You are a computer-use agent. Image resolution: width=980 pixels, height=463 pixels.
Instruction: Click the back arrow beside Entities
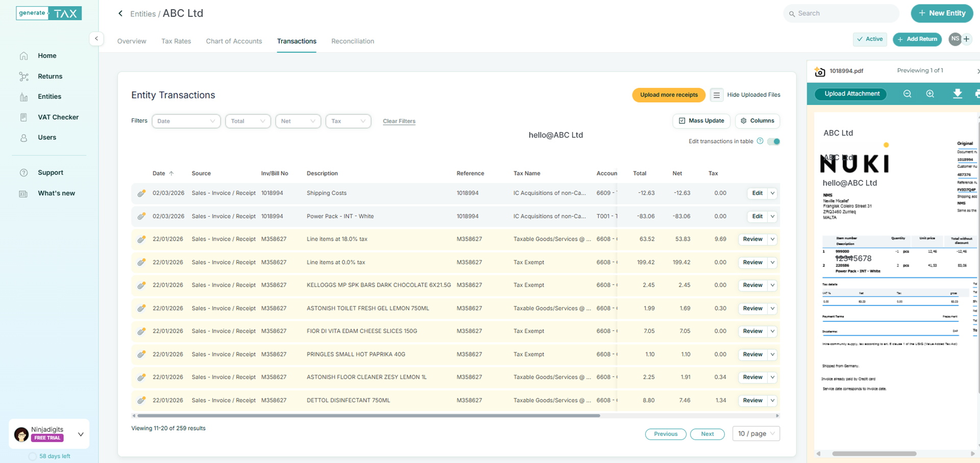120,14
